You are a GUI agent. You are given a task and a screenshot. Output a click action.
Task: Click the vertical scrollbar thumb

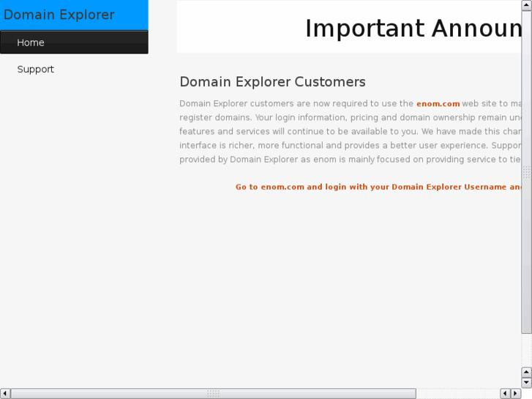coord(526,172)
